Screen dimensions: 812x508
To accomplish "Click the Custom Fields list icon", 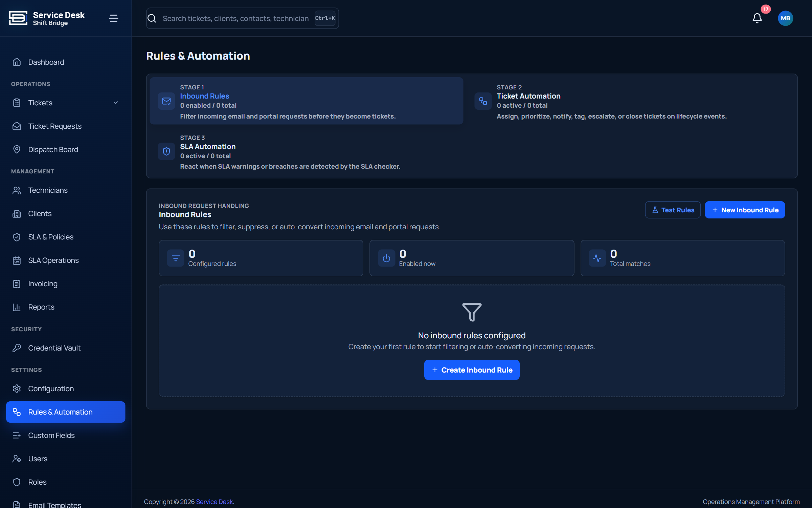I will tap(17, 436).
